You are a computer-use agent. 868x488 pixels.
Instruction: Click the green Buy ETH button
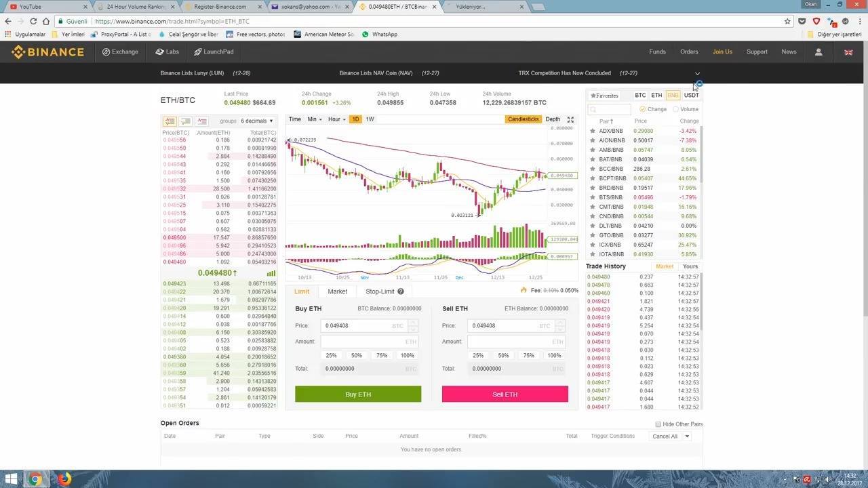click(x=358, y=394)
